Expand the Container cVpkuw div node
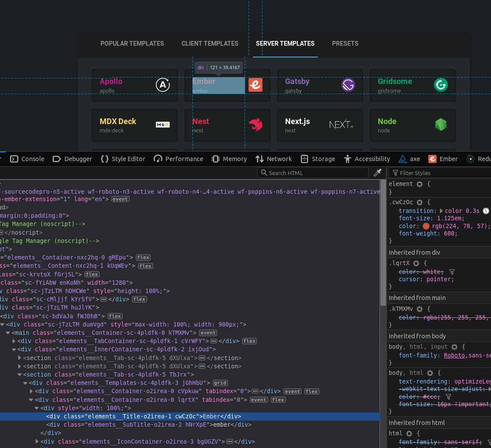The image size is (491, 448). pos(31,391)
